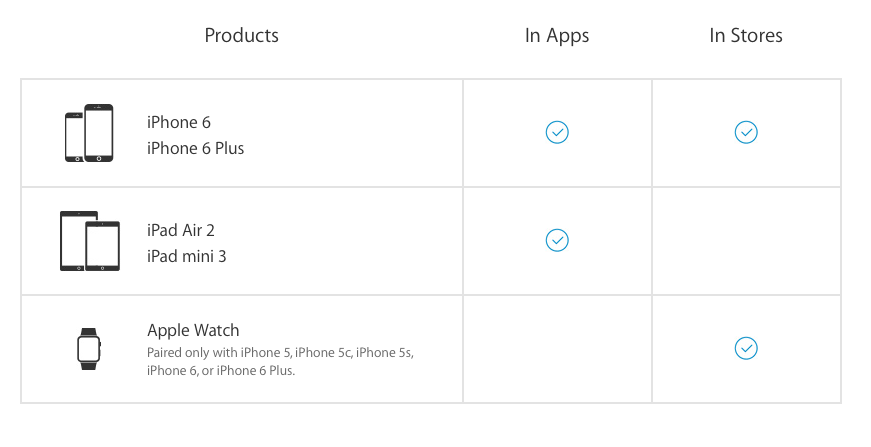This screenshot has height=447, width=871.
Task: Click the iPad Air and mini icon
Action: coord(90,241)
